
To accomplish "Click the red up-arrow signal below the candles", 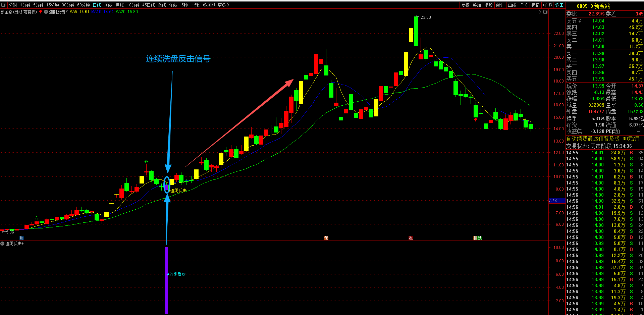I will (x=476, y=119).
